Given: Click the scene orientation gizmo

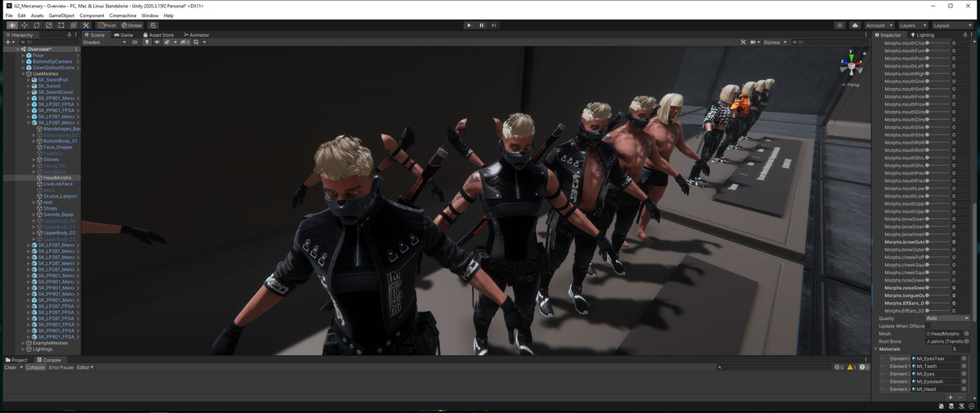Looking at the screenshot, I should click(851, 65).
